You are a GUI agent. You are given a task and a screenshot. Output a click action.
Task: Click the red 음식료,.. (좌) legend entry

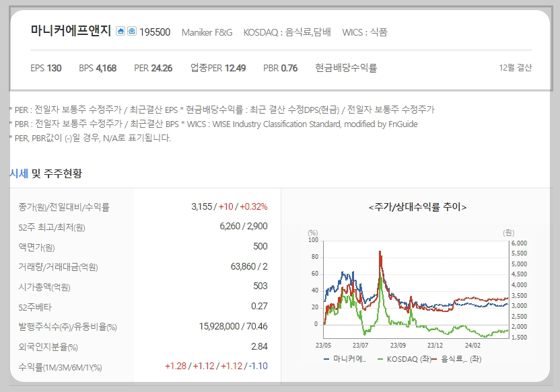(x=457, y=359)
